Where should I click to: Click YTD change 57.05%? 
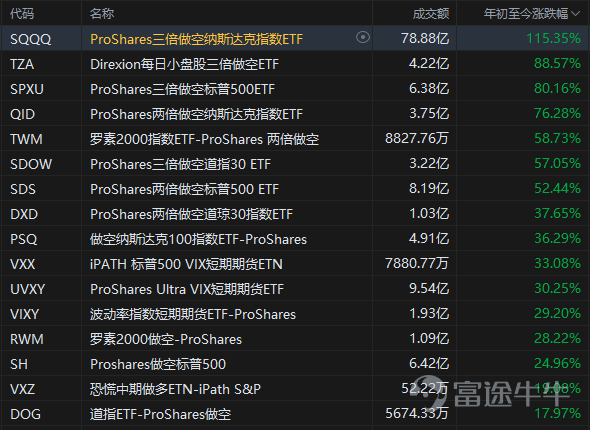pos(557,163)
